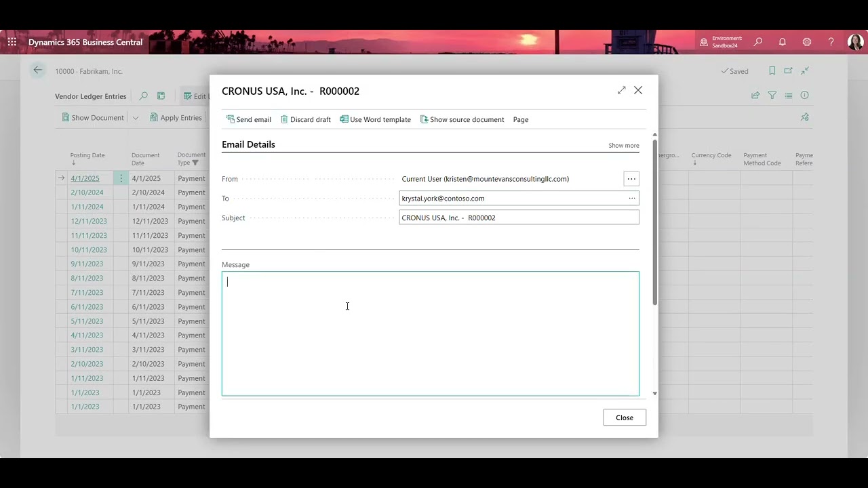Click Dynamics 365 Business Central title
Viewport: 868px width, 488px height.
(85, 42)
